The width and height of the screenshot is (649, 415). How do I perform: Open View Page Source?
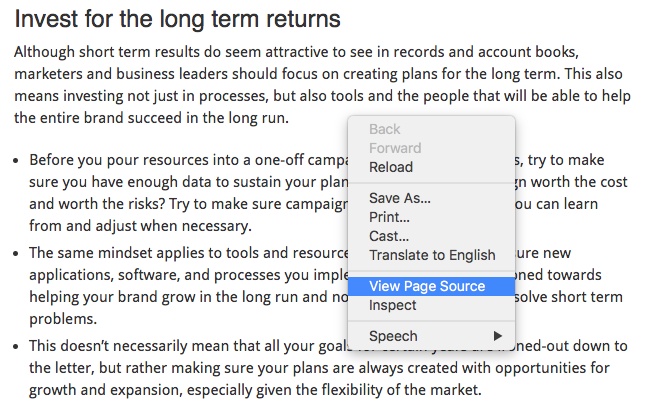click(427, 286)
